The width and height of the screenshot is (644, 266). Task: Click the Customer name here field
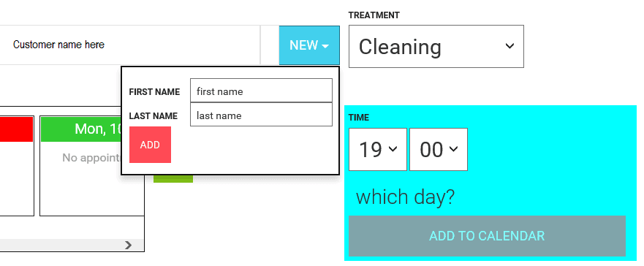[x=130, y=45]
